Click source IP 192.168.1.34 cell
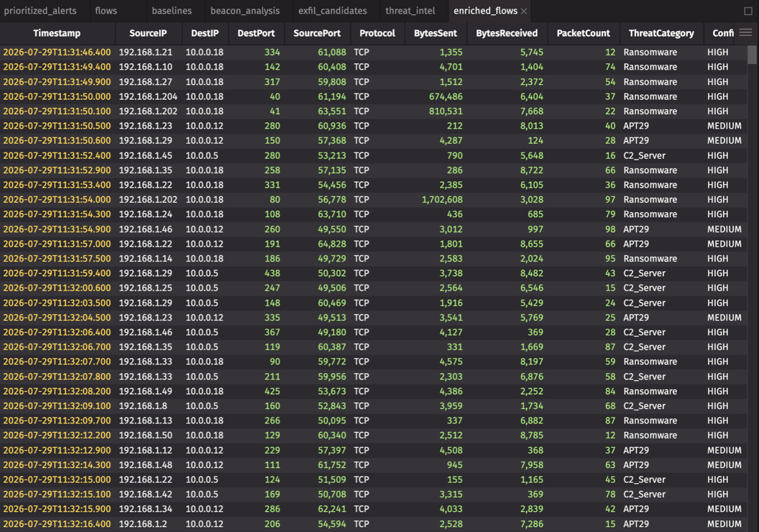Screen dimensions: 759x532 coord(148,509)
